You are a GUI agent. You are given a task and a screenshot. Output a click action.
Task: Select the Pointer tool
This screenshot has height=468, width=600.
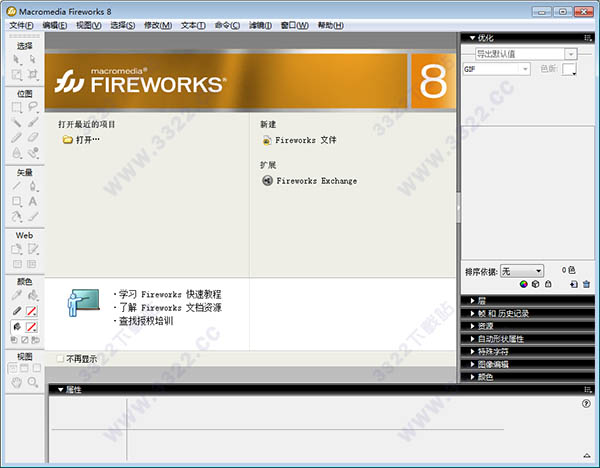(16, 59)
